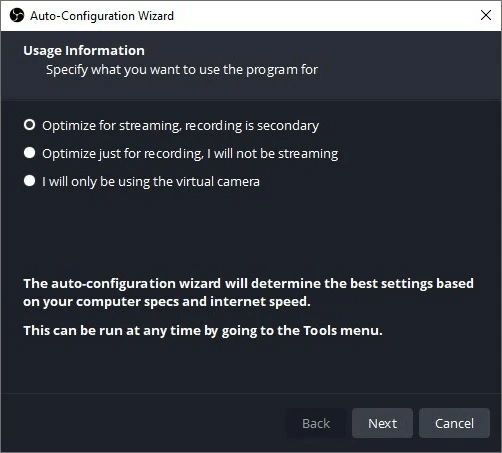Click the word "camera" in third option
Screen dimensions: 502x453
click(238, 182)
